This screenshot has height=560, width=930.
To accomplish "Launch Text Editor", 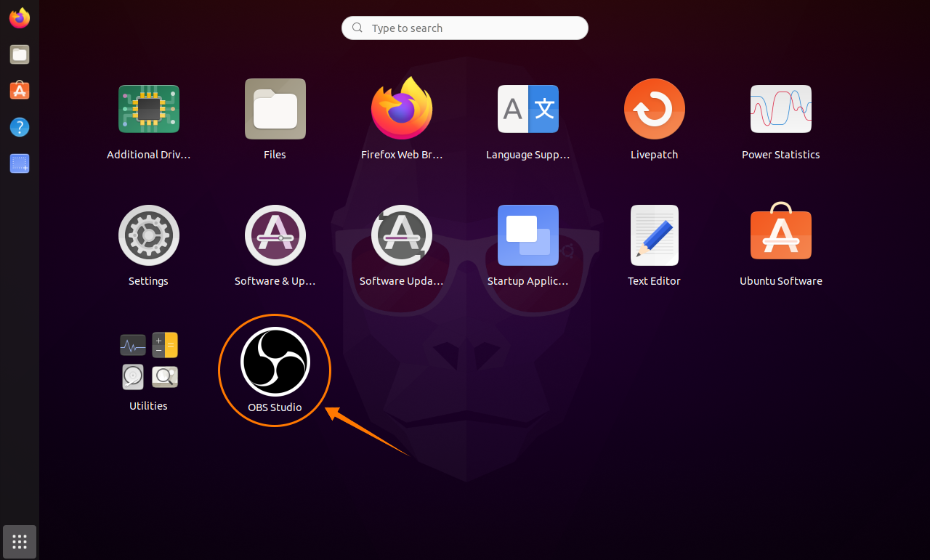I will [655, 235].
